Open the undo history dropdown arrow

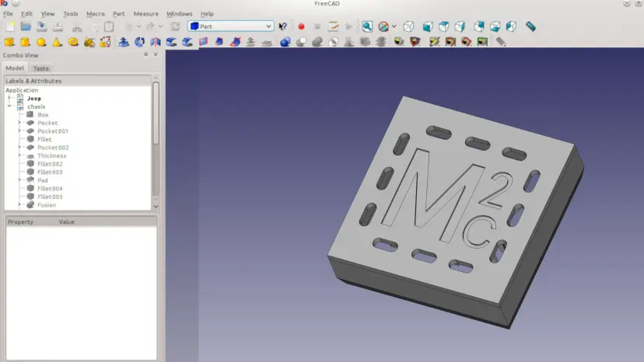coord(138,26)
